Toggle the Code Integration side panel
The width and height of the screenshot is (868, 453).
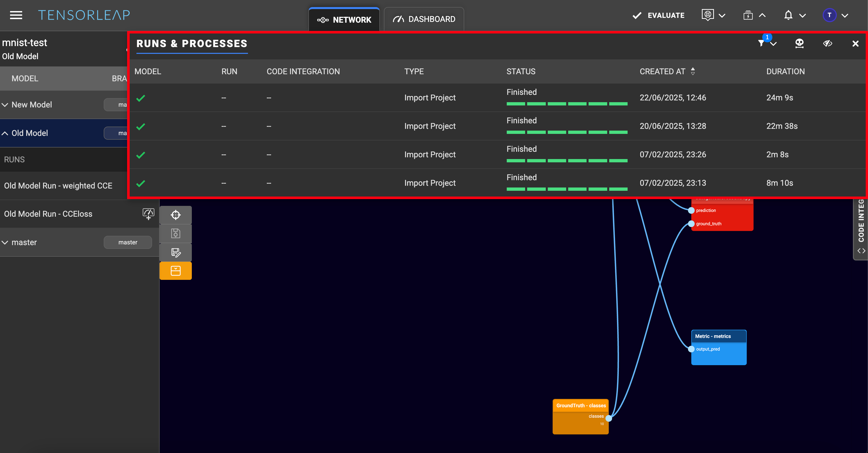[x=861, y=229]
